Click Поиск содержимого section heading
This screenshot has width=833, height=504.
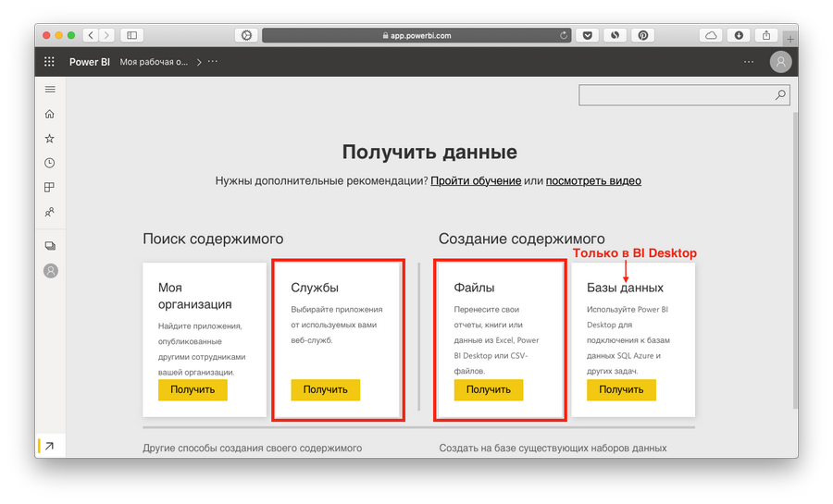pos(213,239)
